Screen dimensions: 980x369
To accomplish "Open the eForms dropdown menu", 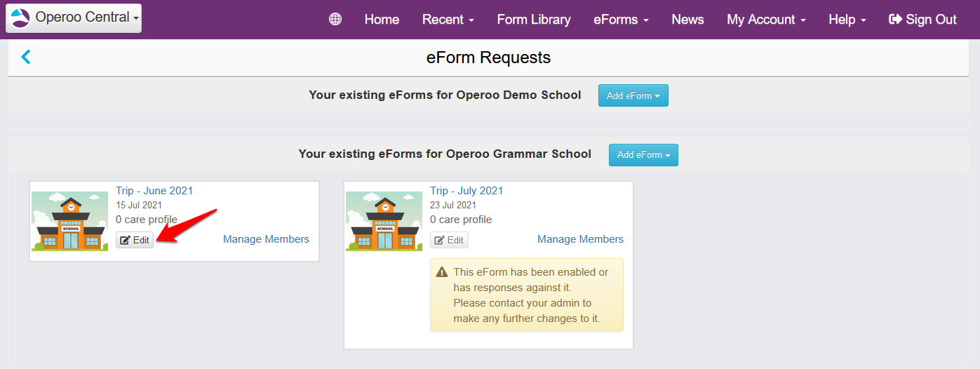I will 620,20.
